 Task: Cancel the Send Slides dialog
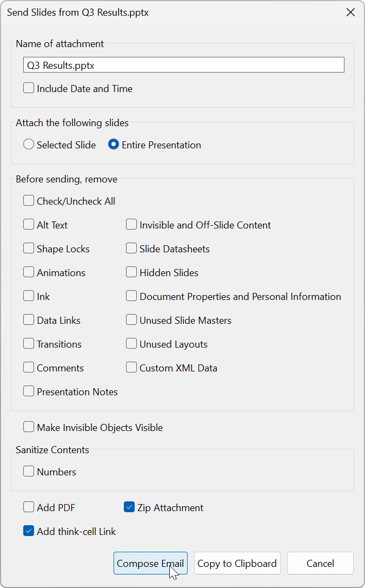tap(320, 564)
